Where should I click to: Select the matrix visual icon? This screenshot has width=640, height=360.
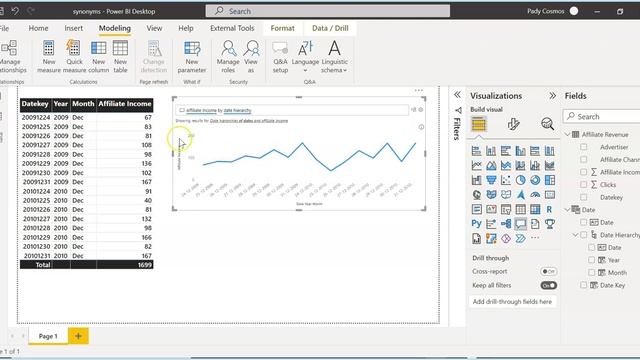point(535,209)
